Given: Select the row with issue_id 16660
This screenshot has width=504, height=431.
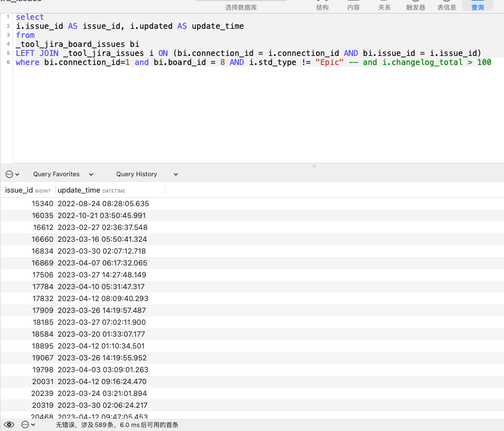Looking at the screenshot, I should click(x=252, y=240).
